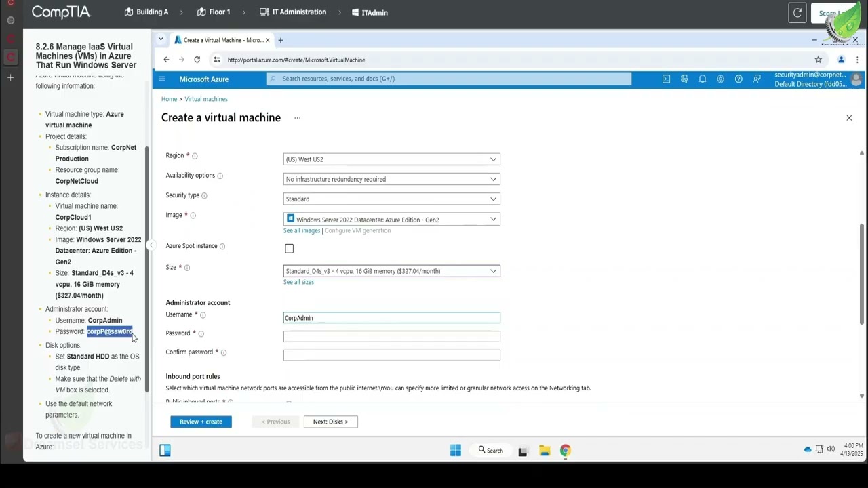Open the Azure Cloud Shell icon
The height and width of the screenshot is (488, 868).
point(666,79)
